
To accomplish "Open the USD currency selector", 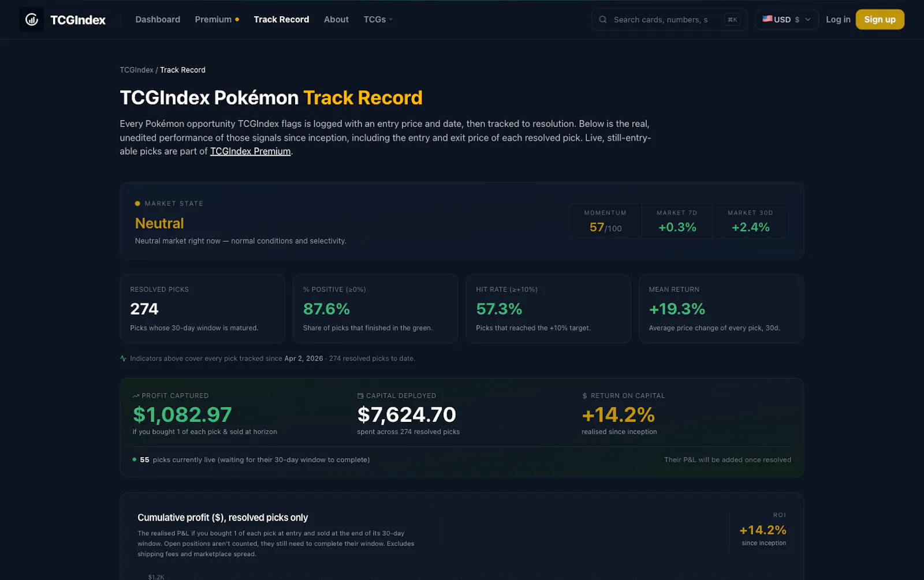I will [787, 20].
